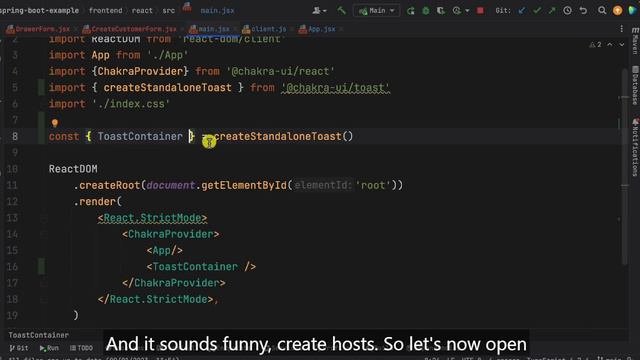
Task: Click the Git Rollback undo icon
Action: tap(583, 11)
